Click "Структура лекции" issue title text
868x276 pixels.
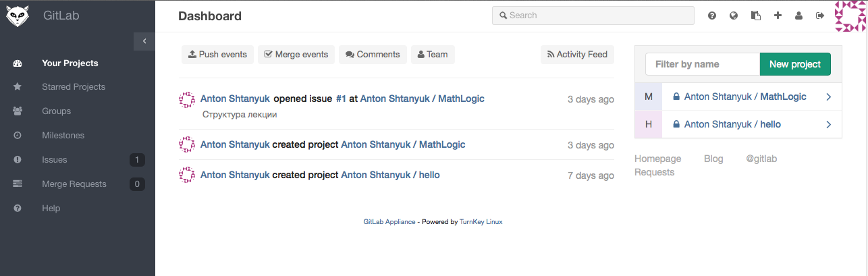click(x=240, y=115)
